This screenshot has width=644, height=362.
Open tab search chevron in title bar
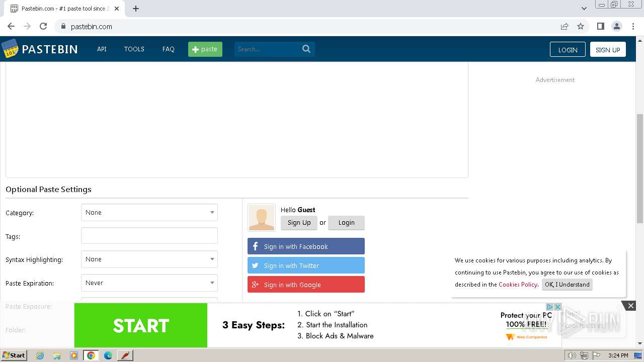point(584,9)
